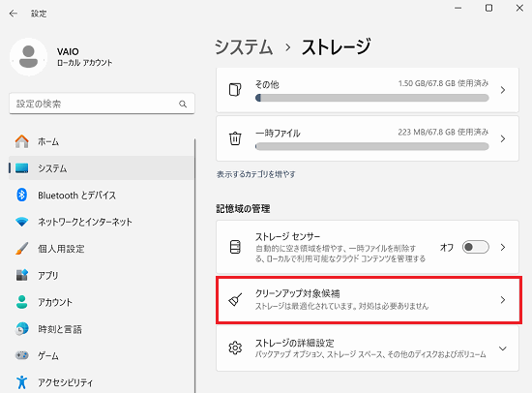Click the 一時ファイル trash can icon

pos(235,138)
